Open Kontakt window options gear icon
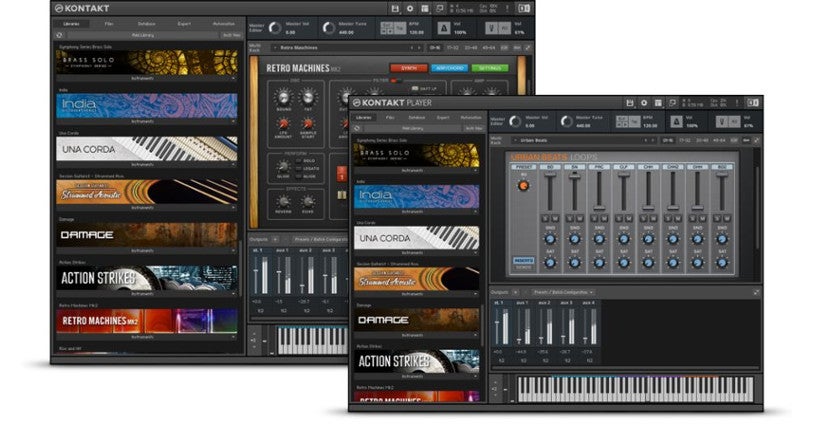Viewport: 813px width, 424px height. [410, 8]
